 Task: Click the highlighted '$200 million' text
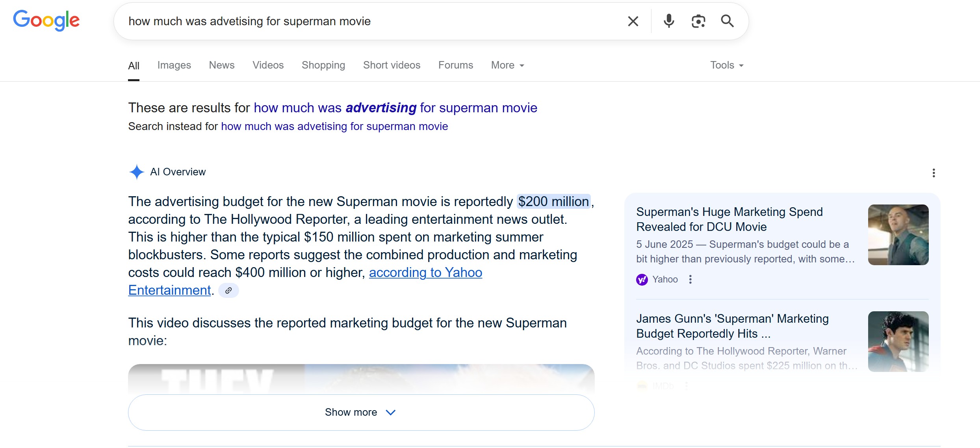(x=553, y=201)
